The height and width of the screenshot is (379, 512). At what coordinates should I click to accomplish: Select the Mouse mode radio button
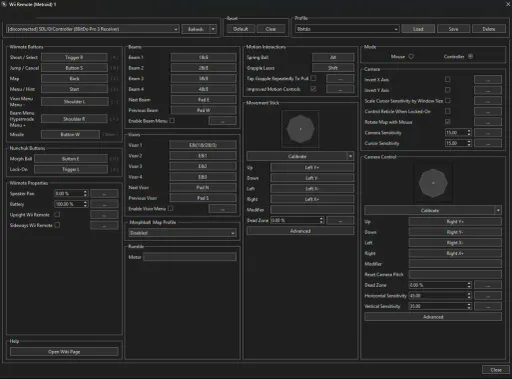click(411, 56)
